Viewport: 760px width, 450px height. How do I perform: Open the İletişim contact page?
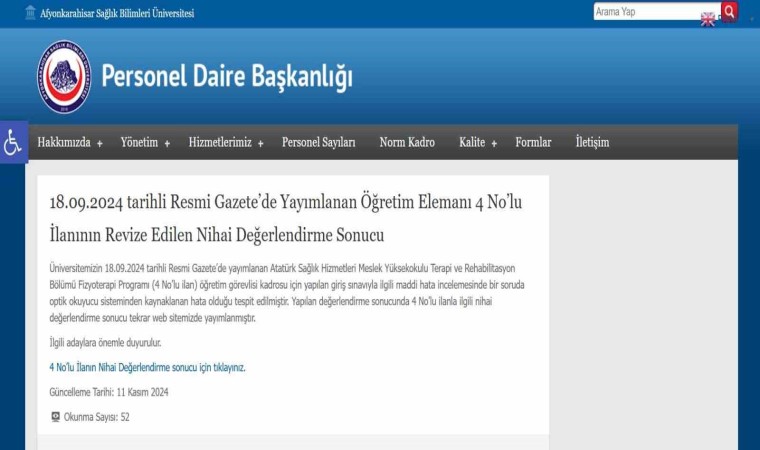pos(592,142)
